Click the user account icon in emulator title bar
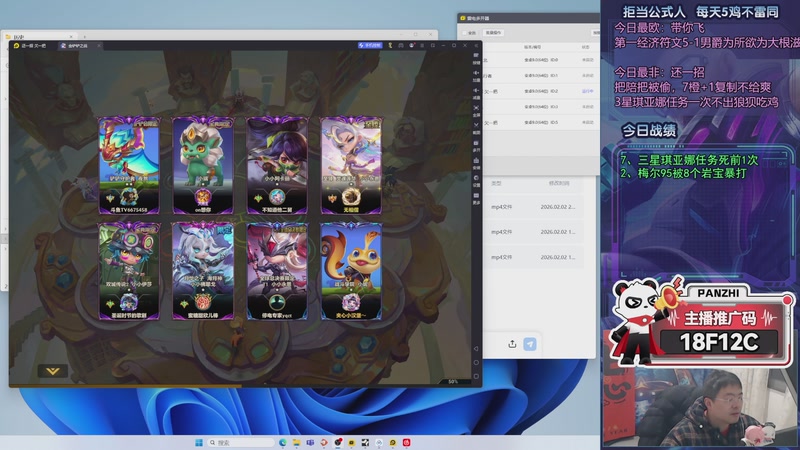The image size is (800, 450). coord(411,45)
